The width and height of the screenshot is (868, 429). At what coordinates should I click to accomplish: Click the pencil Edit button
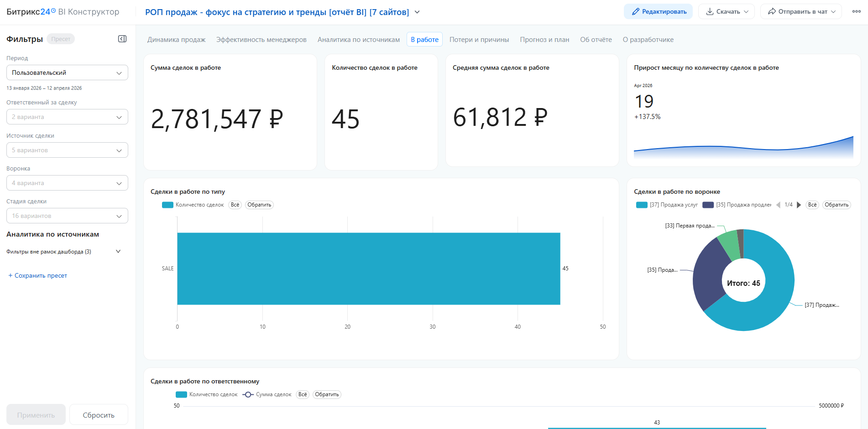(x=658, y=12)
